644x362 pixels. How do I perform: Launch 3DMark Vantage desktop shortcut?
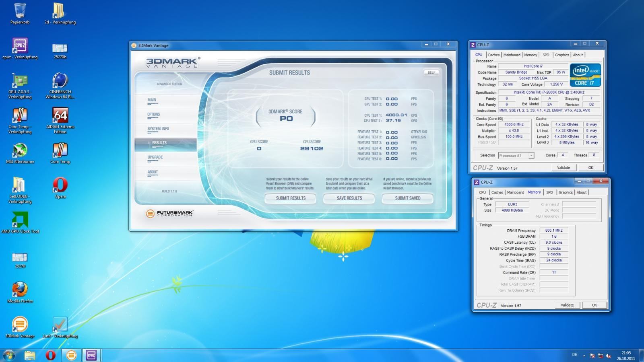point(20,327)
